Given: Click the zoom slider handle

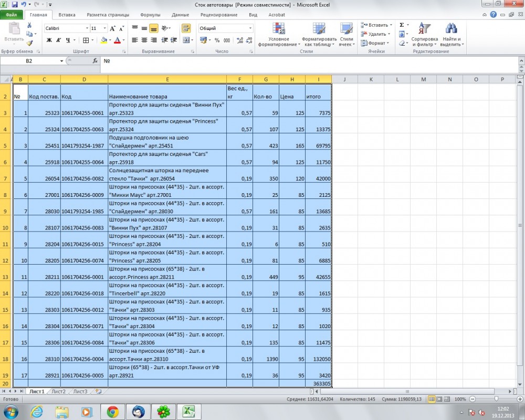Looking at the screenshot, I should (x=496, y=399).
